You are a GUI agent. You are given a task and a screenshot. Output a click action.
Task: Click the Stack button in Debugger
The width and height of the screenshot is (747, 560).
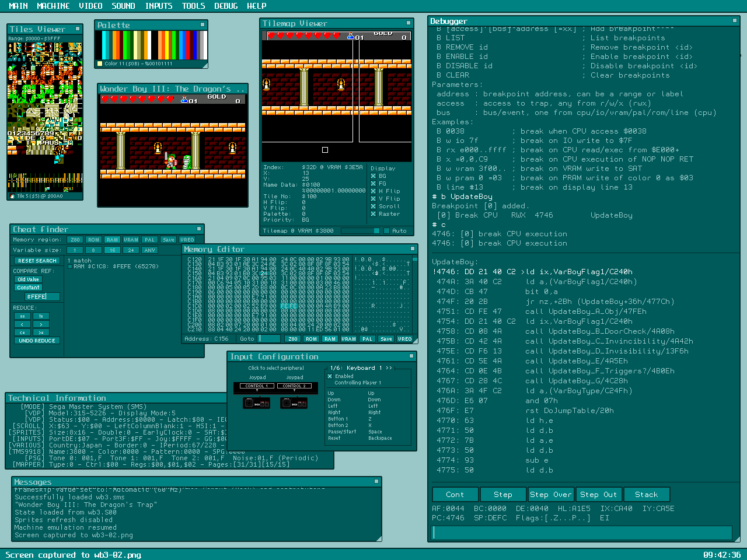click(647, 495)
